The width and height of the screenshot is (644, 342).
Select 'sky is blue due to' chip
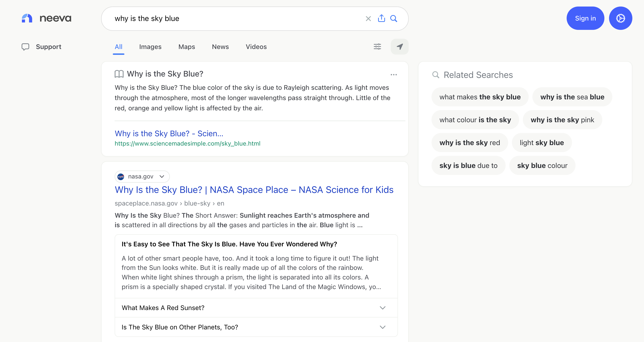click(x=468, y=165)
